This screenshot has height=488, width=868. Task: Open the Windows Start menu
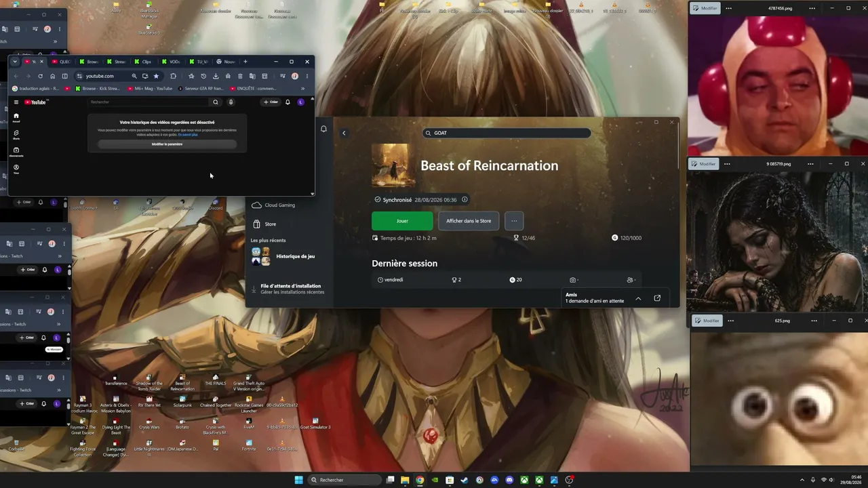[299, 480]
